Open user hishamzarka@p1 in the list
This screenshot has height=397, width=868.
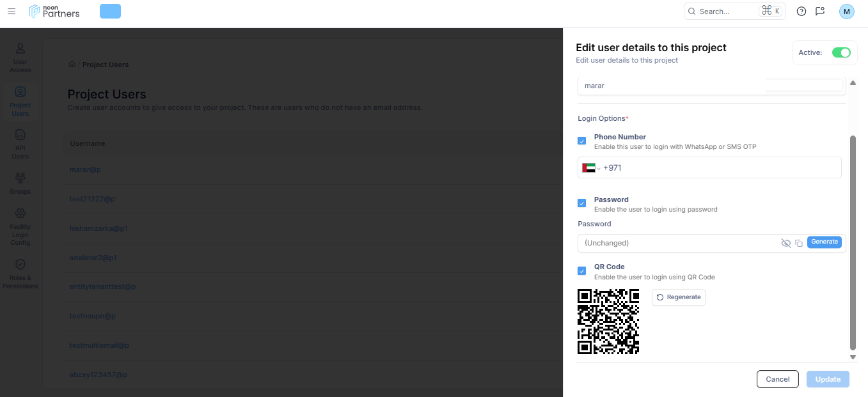[x=99, y=228]
